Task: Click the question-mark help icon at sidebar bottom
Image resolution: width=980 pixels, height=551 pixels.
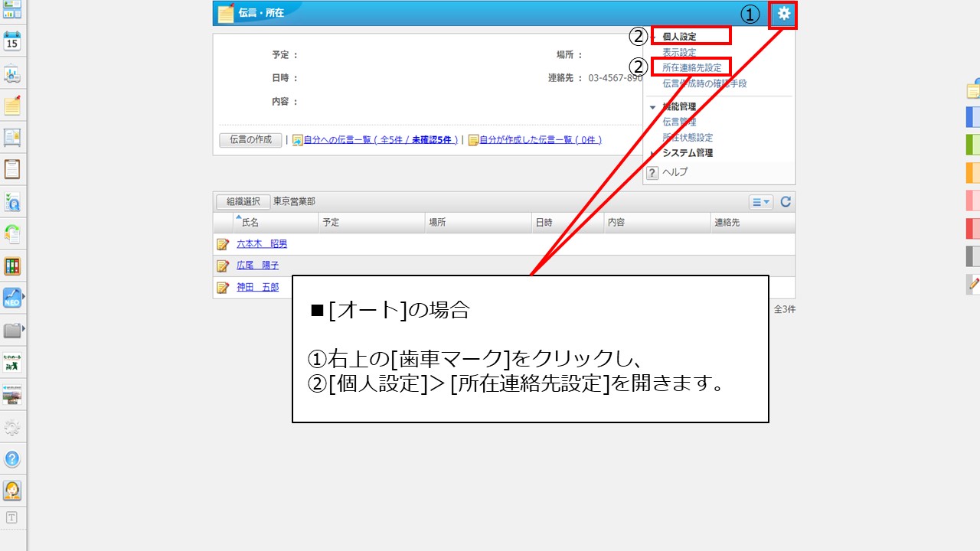Action: [11, 459]
